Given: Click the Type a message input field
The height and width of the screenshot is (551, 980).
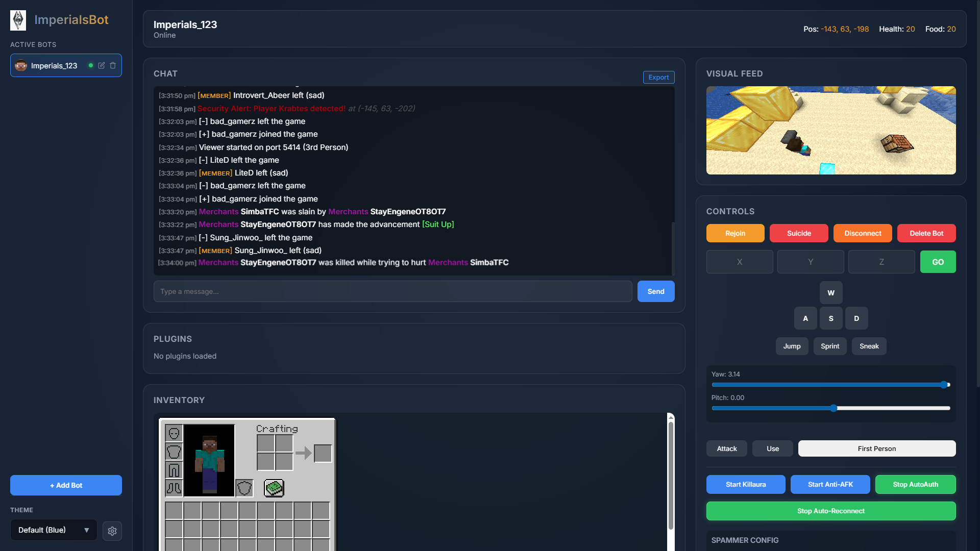Looking at the screenshot, I should pyautogui.click(x=393, y=291).
